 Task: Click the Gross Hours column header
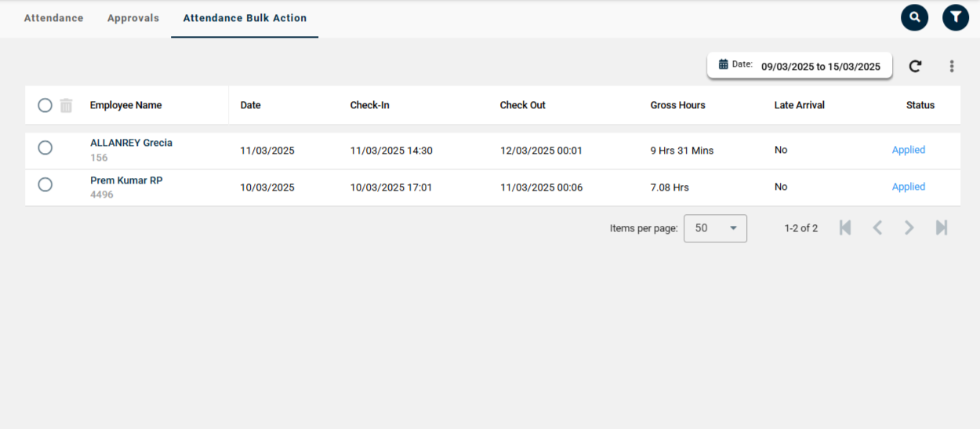pyautogui.click(x=677, y=105)
